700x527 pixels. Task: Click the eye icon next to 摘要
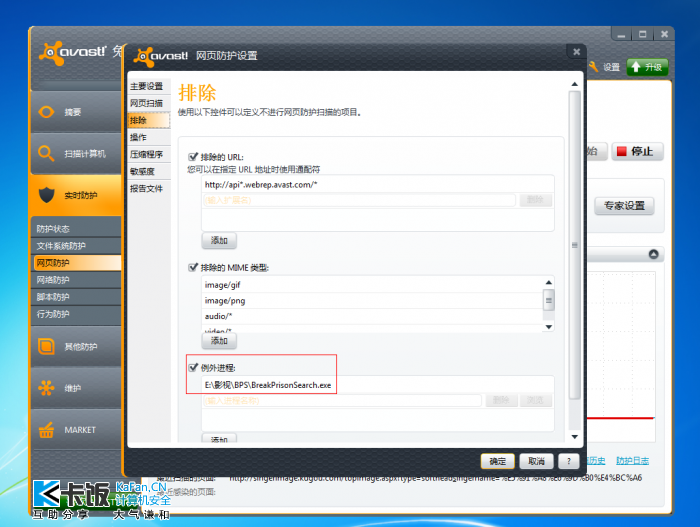click(46, 112)
